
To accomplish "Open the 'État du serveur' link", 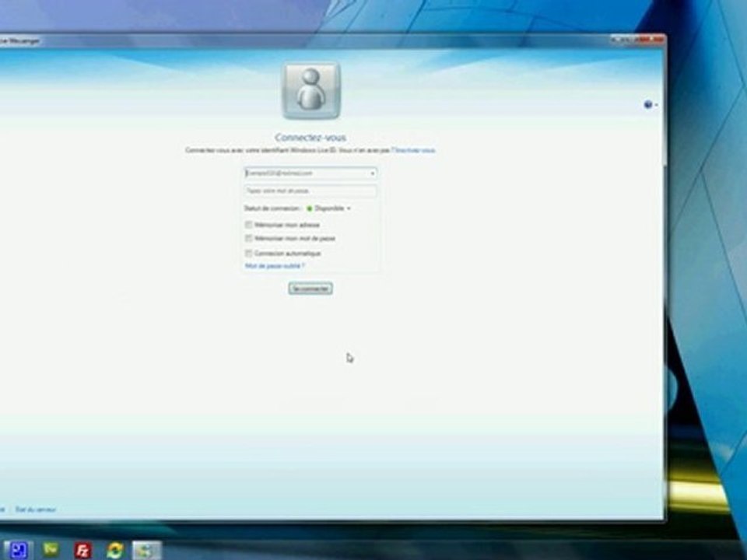I will [36, 509].
